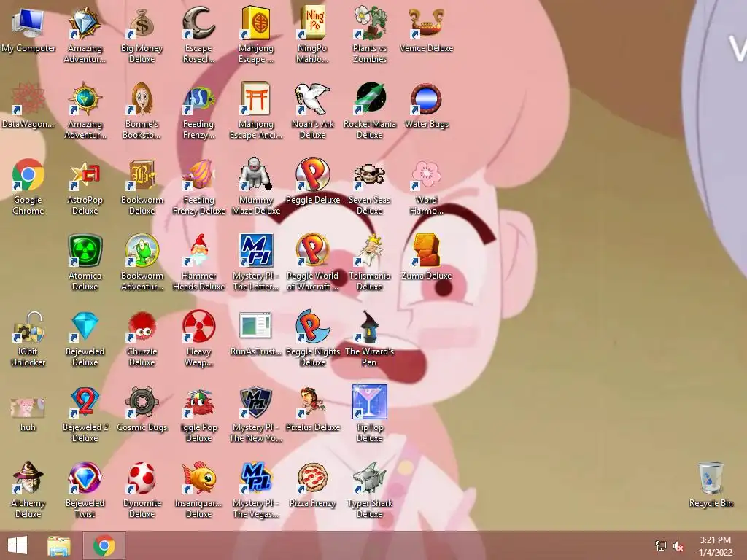Screen dimensions: 747x560
Task: Select the Venice Deluxe gondola icon
Action: [426, 23]
